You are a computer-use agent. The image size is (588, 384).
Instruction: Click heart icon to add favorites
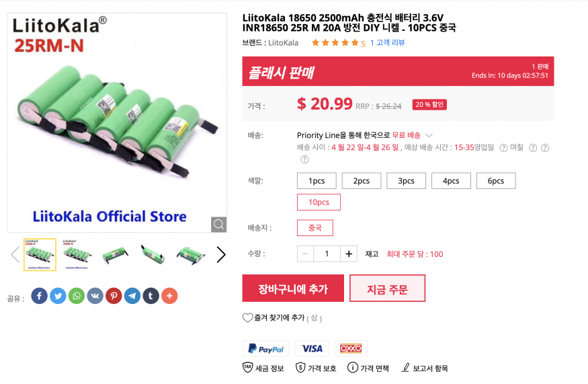tap(247, 317)
